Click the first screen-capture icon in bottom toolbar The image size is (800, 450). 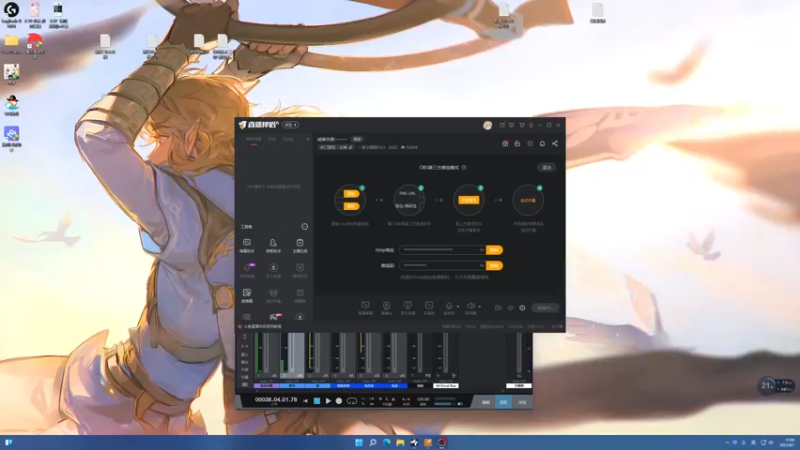[365, 307]
